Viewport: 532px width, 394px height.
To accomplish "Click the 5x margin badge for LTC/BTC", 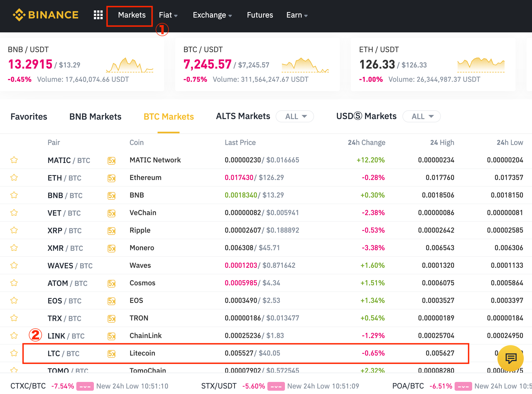I will (111, 354).
